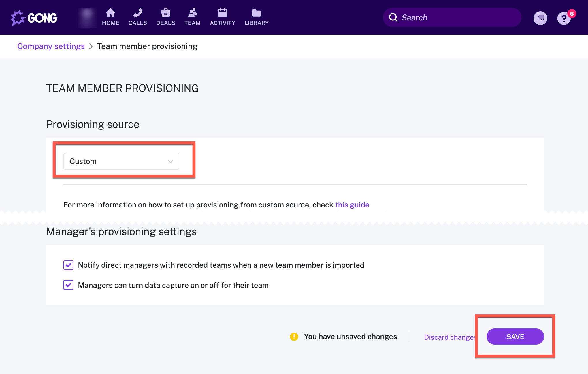Screen dimensions: 588x374
Task: Click 'Provisioning source' heading
Action: point(93,124)
